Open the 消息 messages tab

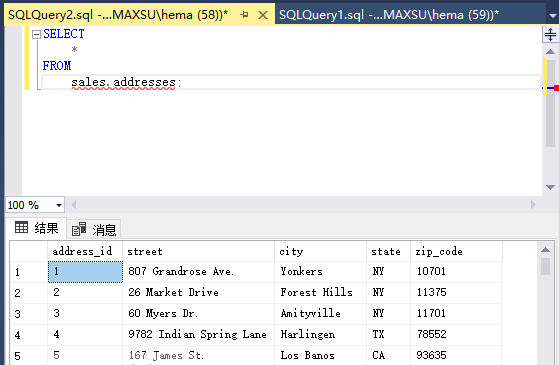pyautogui.click(x=94, y=230)
